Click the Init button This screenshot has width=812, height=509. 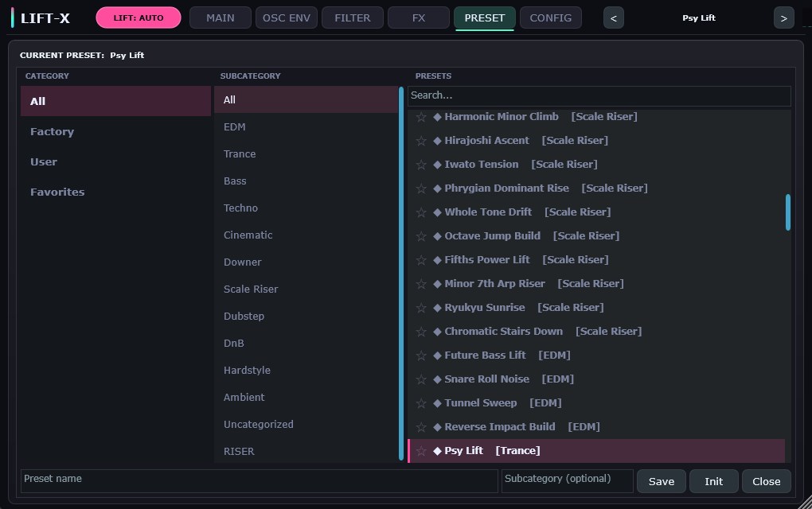click(713, 481)
